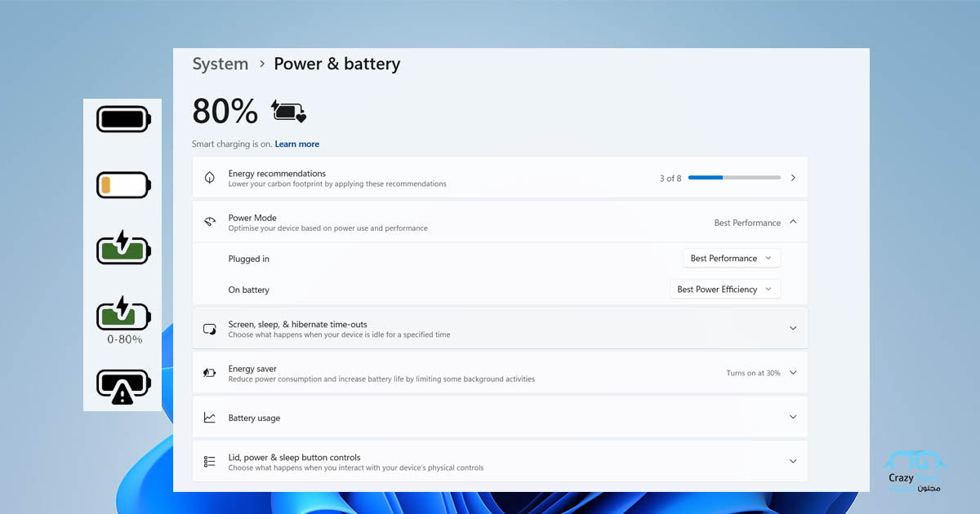This screenshot has width=980, height=514.
Task: Click the 'Plugged in' label
Action: point(249,259)
